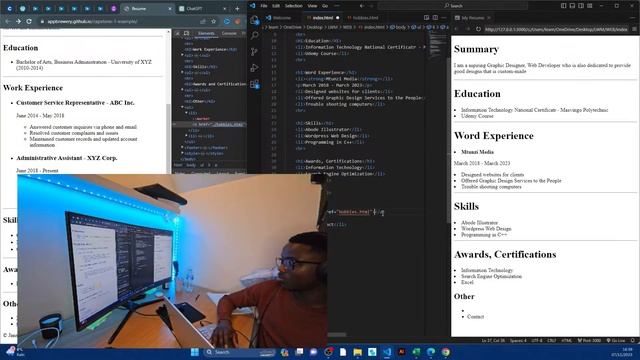640x360 pixels.
Task: Toggle the primary side bar layout icon
Action: click(563, 6)
